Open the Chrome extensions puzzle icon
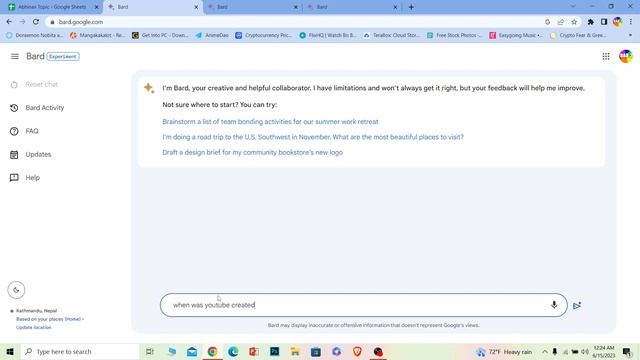The image size is (640, 360). (x=590, y=22)
